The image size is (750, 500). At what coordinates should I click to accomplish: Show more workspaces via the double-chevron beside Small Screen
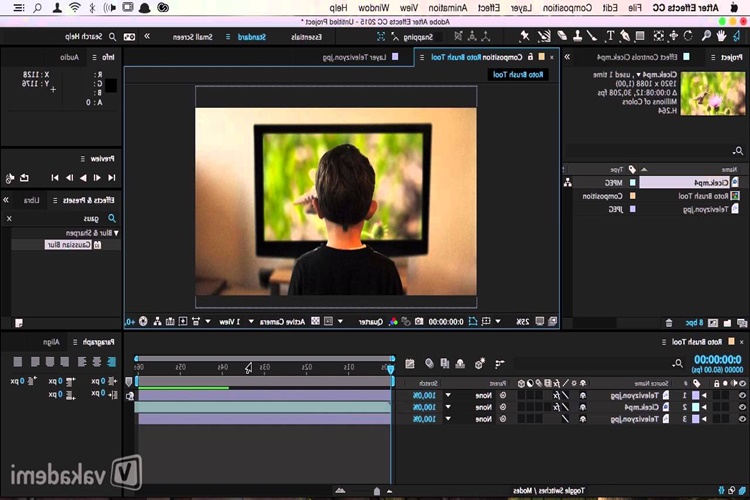(x=147, y=36)
